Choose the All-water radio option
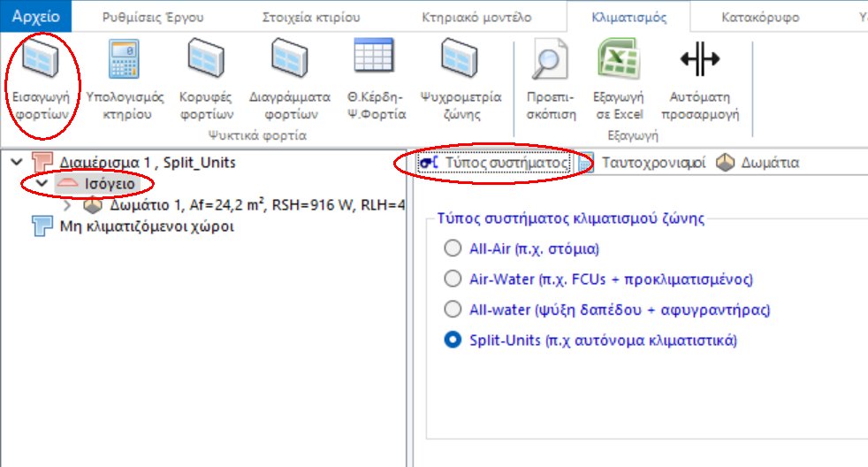868x467 pixels. point(453,310)
